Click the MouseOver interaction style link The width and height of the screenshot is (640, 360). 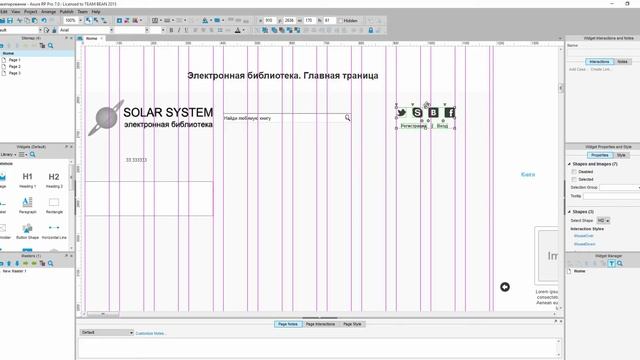(x=583, y=236)
